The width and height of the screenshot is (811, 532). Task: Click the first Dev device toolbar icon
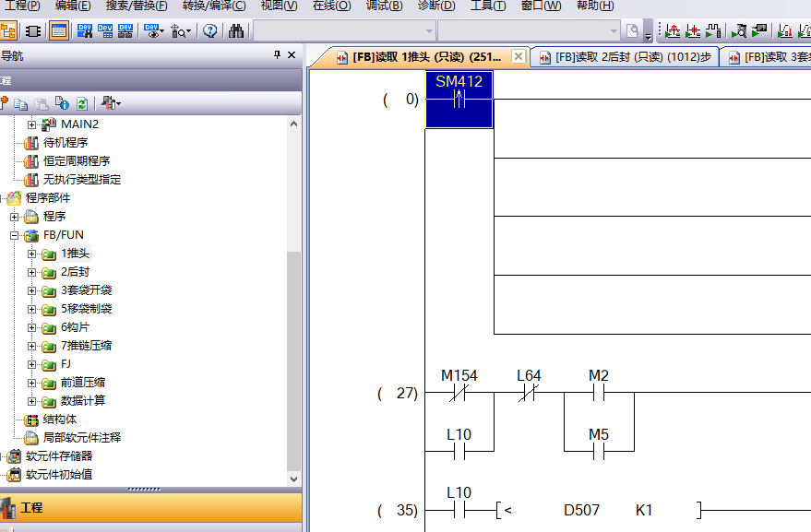pos(84,30)
